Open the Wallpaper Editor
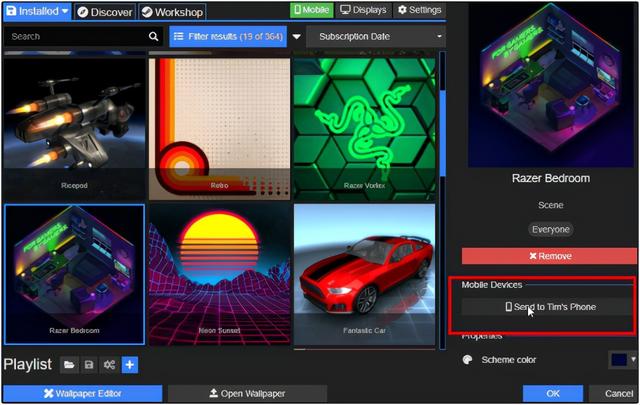This screenshot has height=405, width=640. pyautogui.click(x=82, y=393)
